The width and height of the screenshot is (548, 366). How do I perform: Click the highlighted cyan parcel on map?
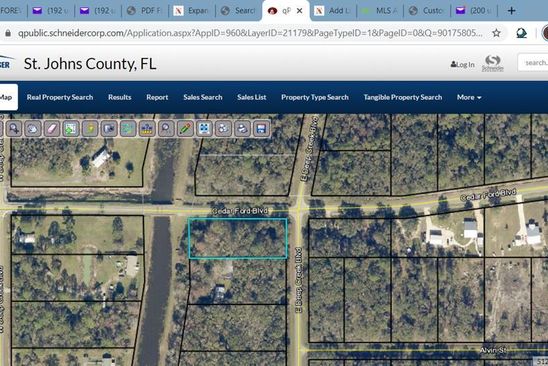[x=238, y=238]
